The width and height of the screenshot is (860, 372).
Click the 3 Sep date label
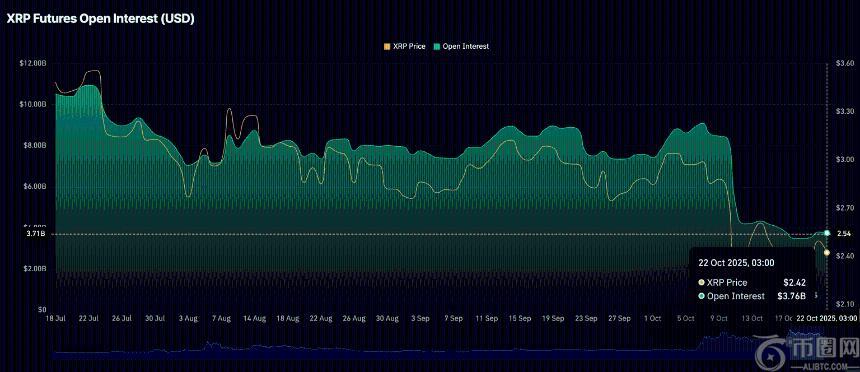420,318
